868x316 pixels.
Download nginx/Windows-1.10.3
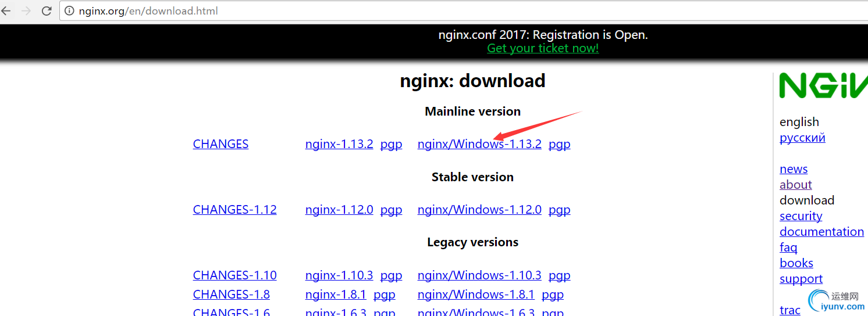pyautogui.click(x=479, y=275)
